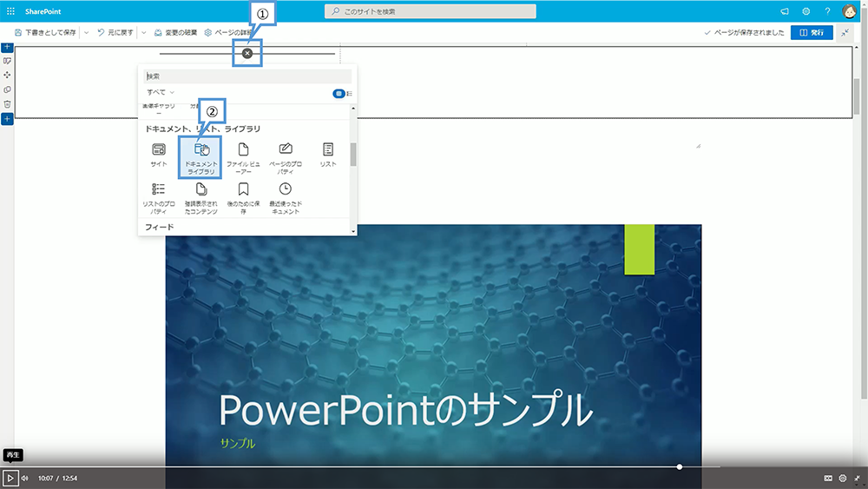Open the megaphone announcements icon in header
Viewport: 868px width, 489px height.
coord(785,11)
